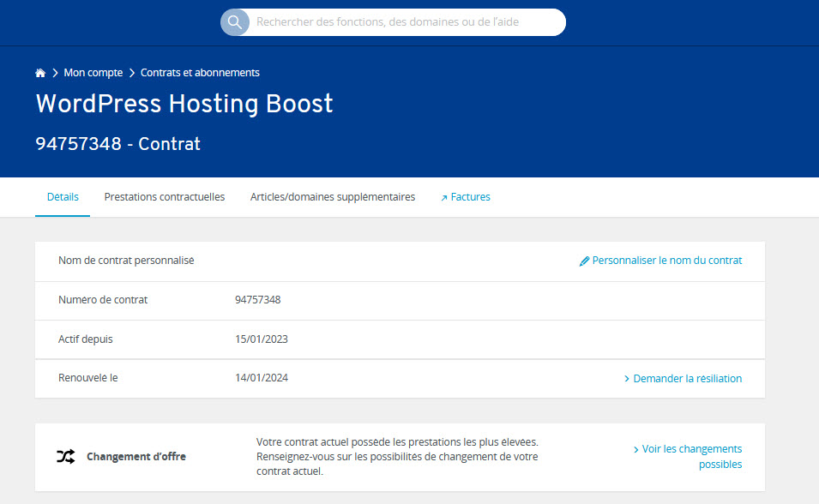Click the 94757348 - Contrat subtitle
The height and width of the screenshot is (504, 819).
point(118,144)
